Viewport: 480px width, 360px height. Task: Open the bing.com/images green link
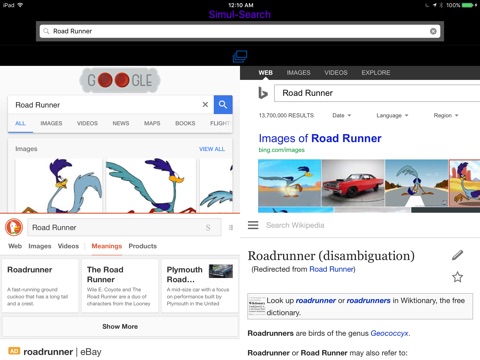282,150
